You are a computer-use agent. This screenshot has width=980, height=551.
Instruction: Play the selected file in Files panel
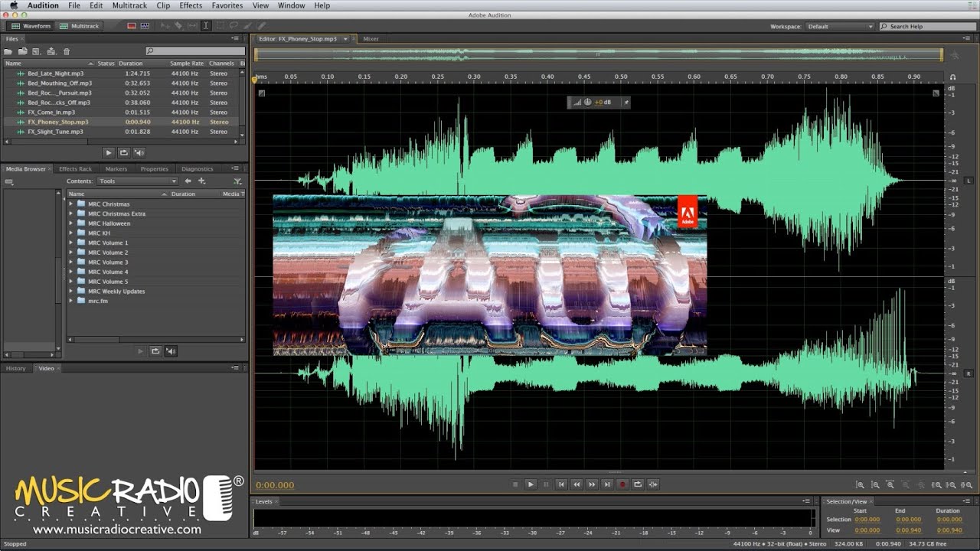pos(108,152)
